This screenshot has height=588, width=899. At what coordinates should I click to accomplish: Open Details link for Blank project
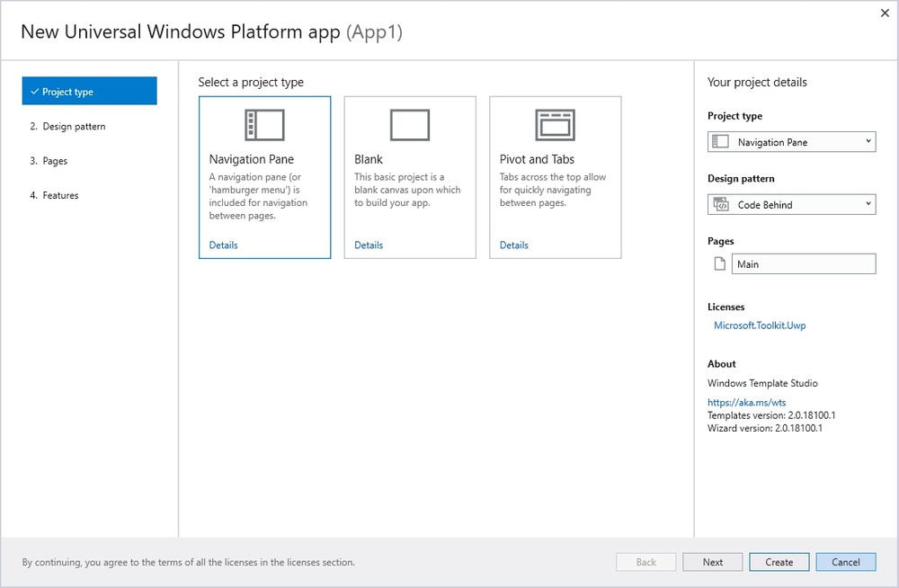click(369, 245)
